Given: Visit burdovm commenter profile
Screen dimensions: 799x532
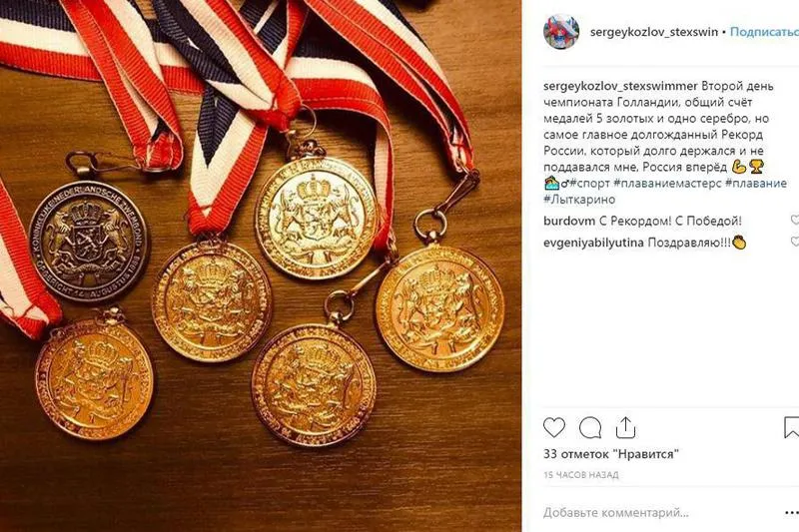Looking at the screenshot, I should tap(568, 221).
